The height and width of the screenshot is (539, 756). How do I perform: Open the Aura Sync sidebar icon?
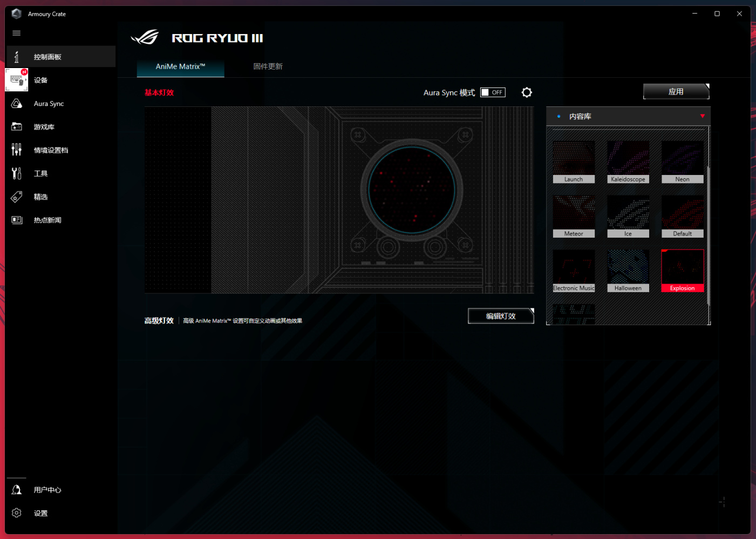click(17, 104)
